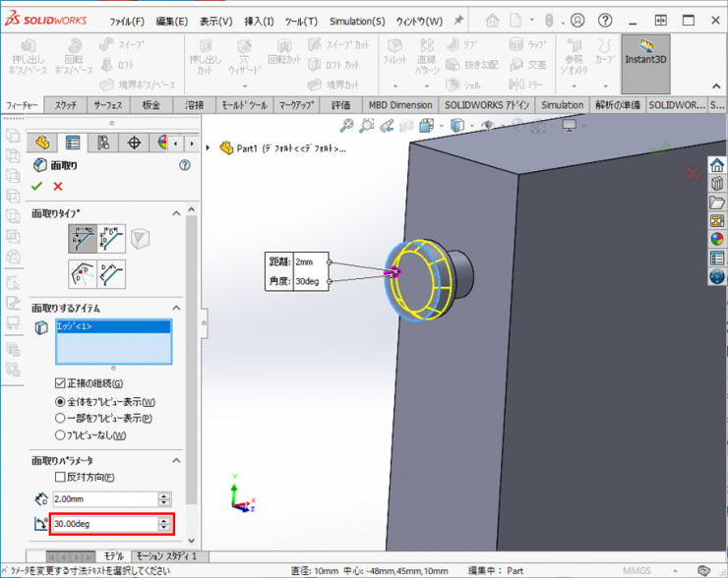Collapse the 面取りタイプ section
Image resolution: width=728 pixels, height=578 pixels.
tap(176, 212)
